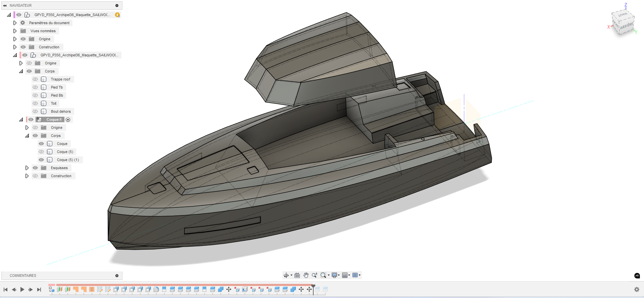This screenshot has height=298, width=644.
Task: Select the Zoom magnifier tool
Action: [x=314, y=275]
